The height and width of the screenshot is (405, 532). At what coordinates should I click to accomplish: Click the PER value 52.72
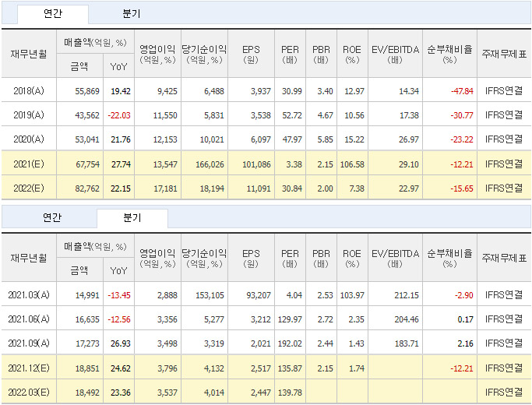click(x=292, y=115)
